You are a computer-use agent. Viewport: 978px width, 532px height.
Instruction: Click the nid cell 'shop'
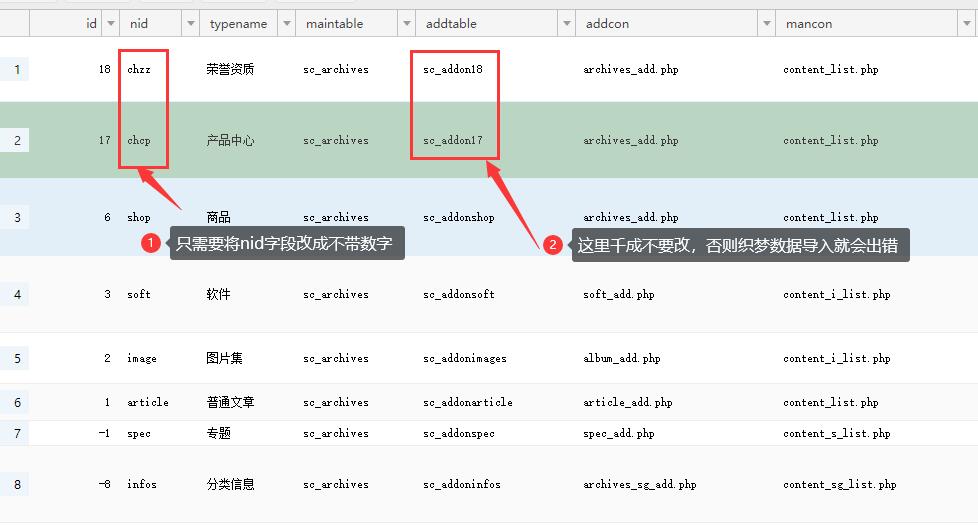point(138,218)
